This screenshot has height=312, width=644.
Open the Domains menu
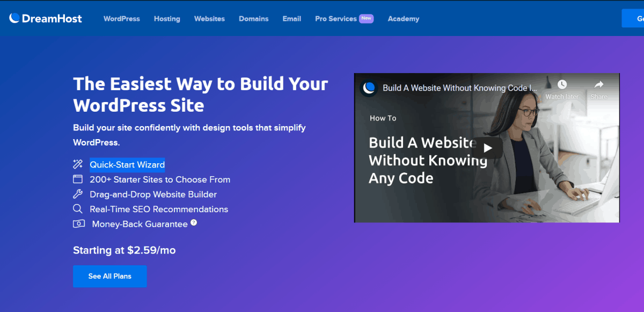254,18
